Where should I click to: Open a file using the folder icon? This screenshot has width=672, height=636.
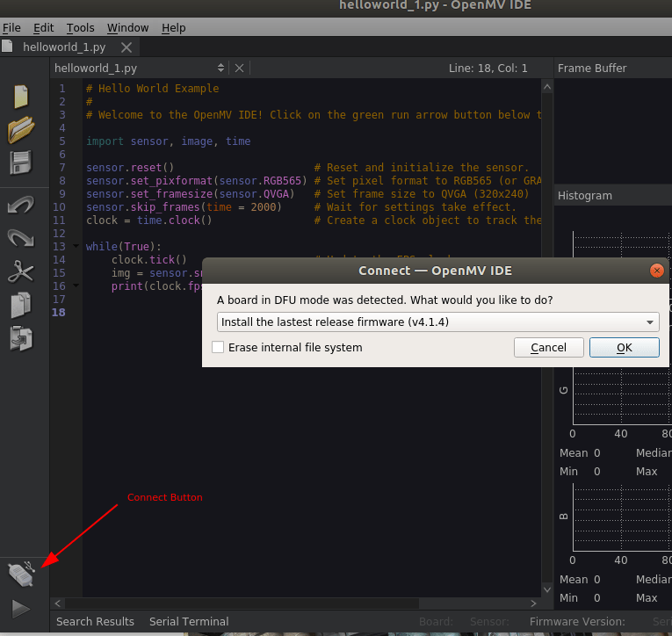(20, 130)
